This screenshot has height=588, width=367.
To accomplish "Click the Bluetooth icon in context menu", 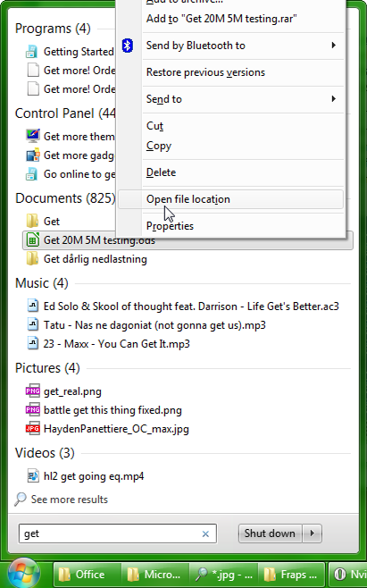I will tap(128, 46).
